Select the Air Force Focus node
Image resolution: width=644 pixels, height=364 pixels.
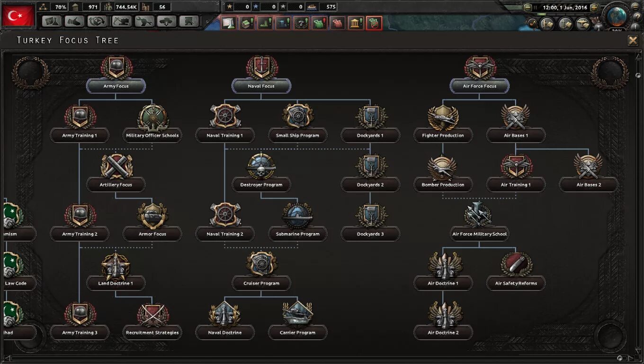480,75
